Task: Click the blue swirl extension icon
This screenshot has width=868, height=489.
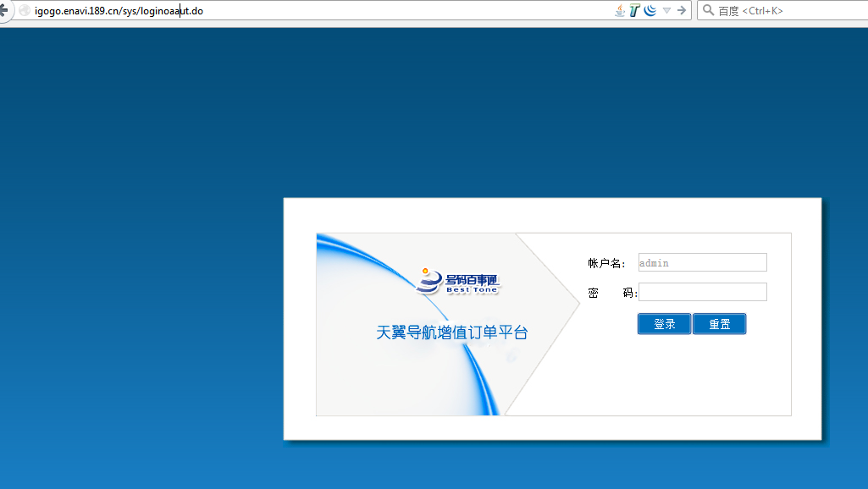Action: (x=650, y=10)
